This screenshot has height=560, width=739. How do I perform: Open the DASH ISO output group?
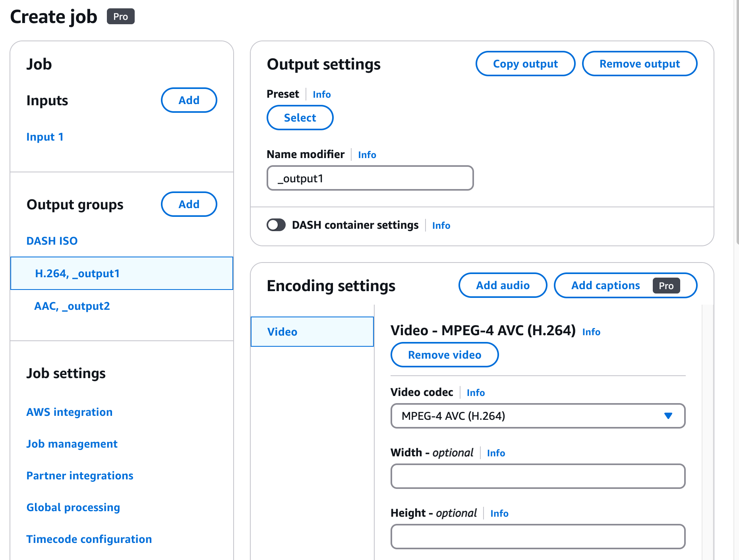tap(52, 241)
